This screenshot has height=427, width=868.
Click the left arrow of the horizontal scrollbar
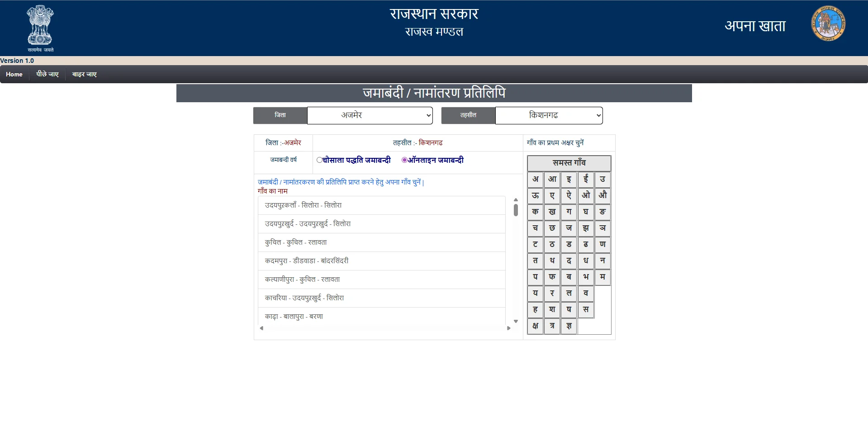click(x=261, y=328)
